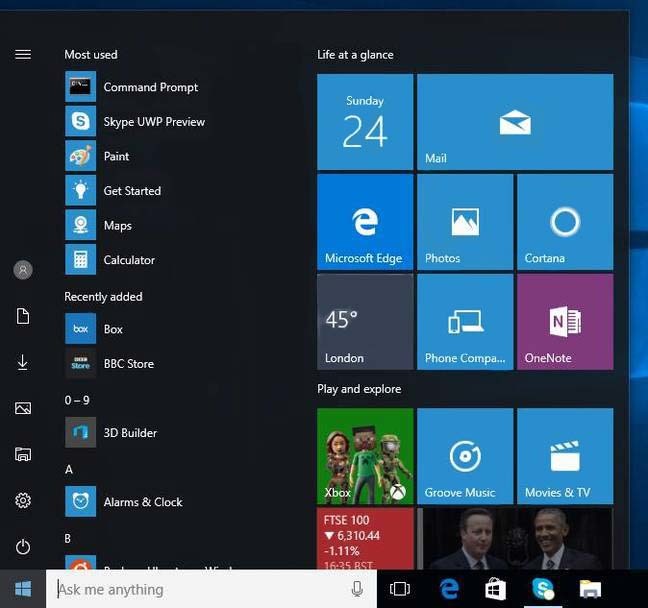This screenshot has height=608, width=648.
Task: Open the Photos tile
Action: click(465, 222)
